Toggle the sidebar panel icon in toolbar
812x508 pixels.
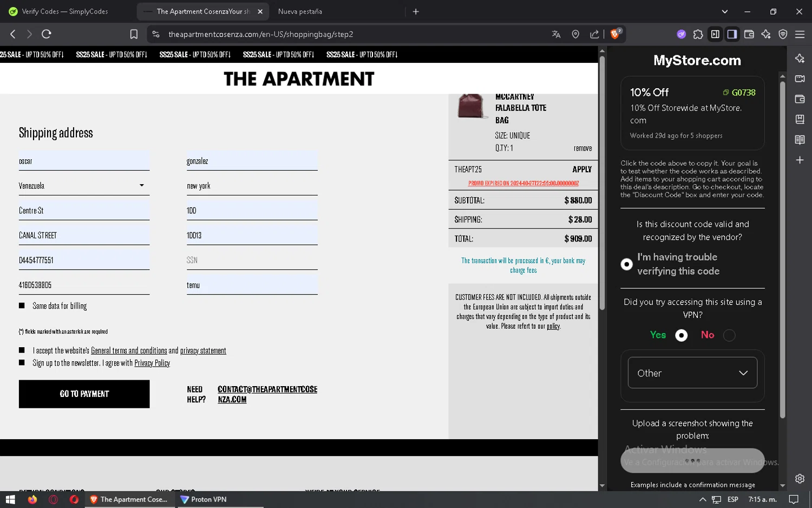pyautogui.click(x=715, y=34)
